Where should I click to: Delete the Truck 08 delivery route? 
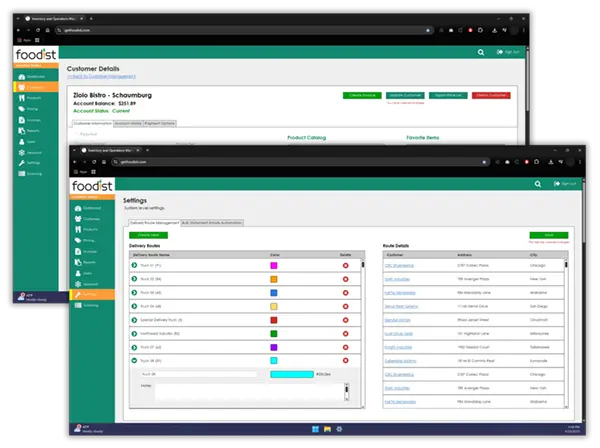345,360
